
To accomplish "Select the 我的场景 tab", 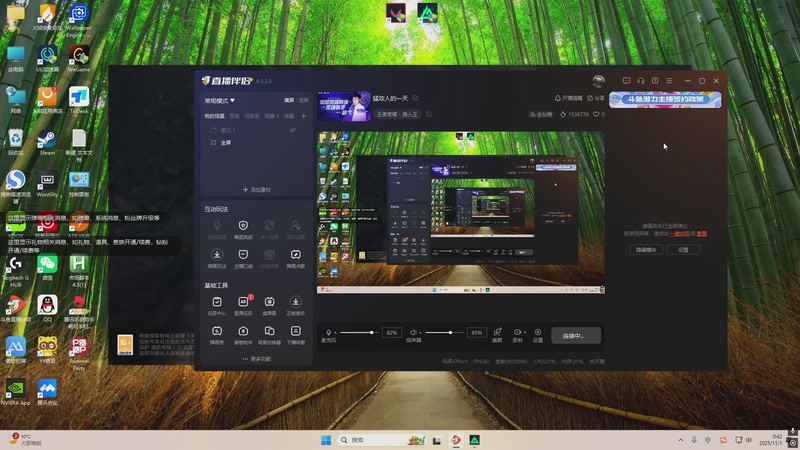I will (x=214, y=116).
